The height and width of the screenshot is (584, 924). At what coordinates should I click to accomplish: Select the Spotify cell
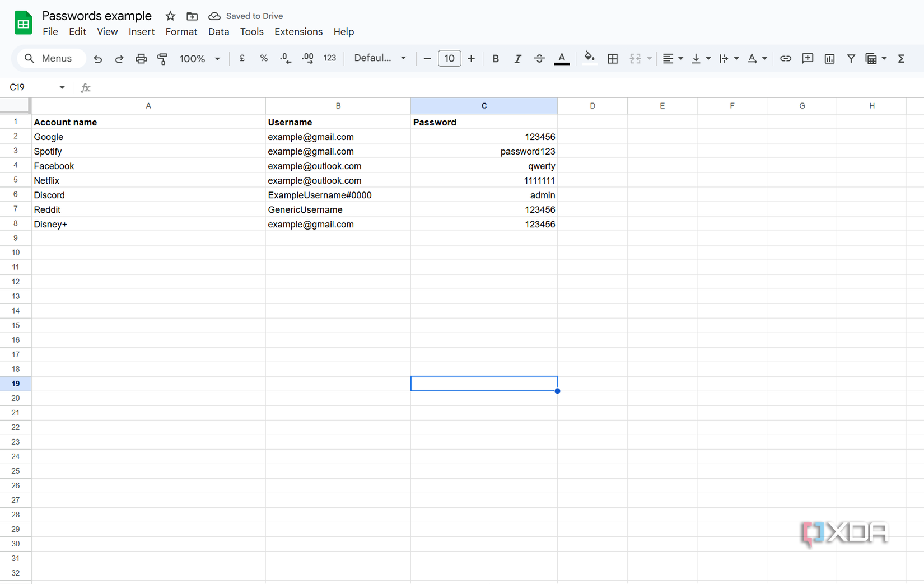pyautogui.click(x=148, y=151)
